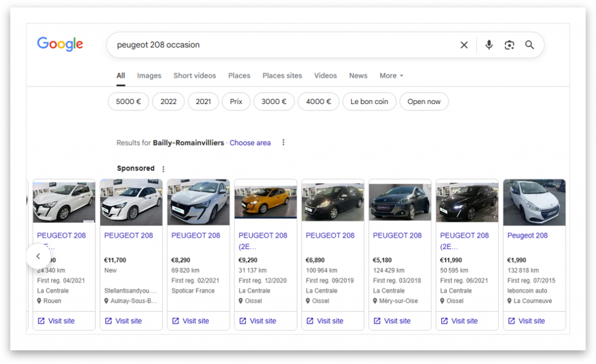The image size is (596, 364).
Task: Apply the 2021 filter chip
Action: pyautogui.click(x=203, y=101)
